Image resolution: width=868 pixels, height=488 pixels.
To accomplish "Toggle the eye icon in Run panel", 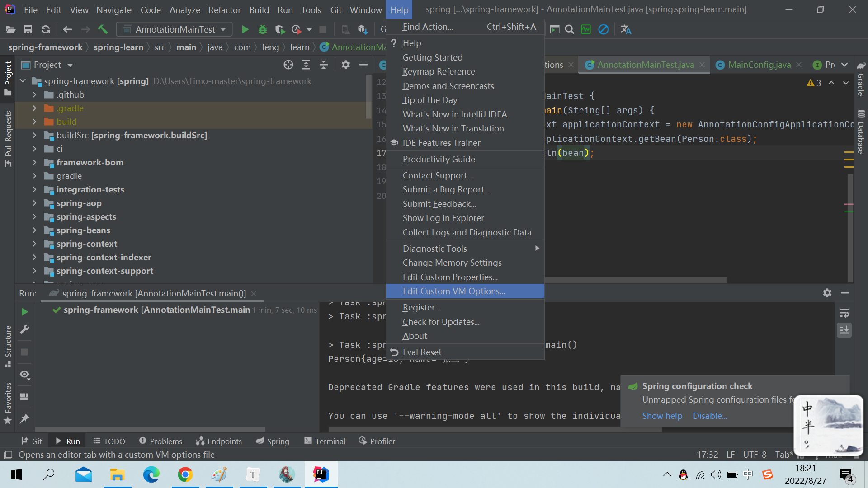I will click(24, 375).
